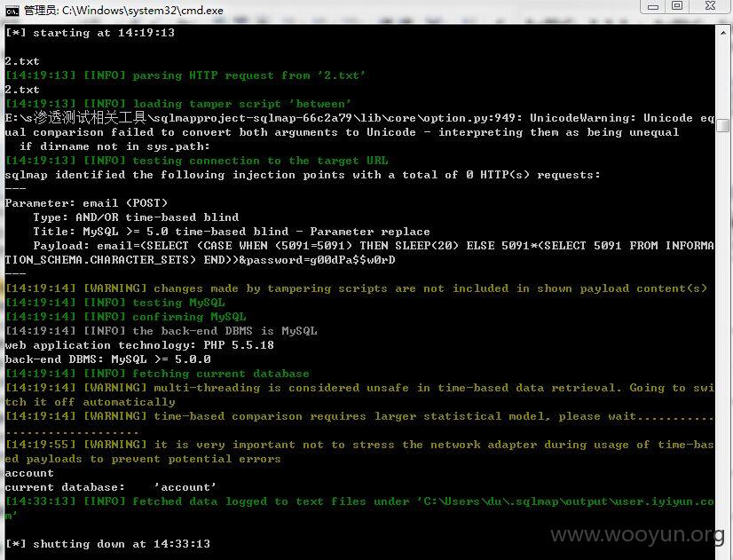Click 'the back-end DBMS is MySQL' line

point(162,331)
